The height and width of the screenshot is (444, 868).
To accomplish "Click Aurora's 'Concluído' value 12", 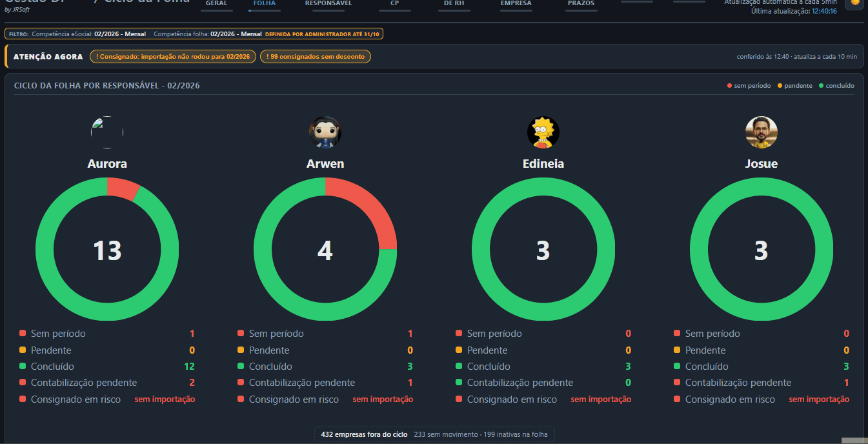I will 190,367.
